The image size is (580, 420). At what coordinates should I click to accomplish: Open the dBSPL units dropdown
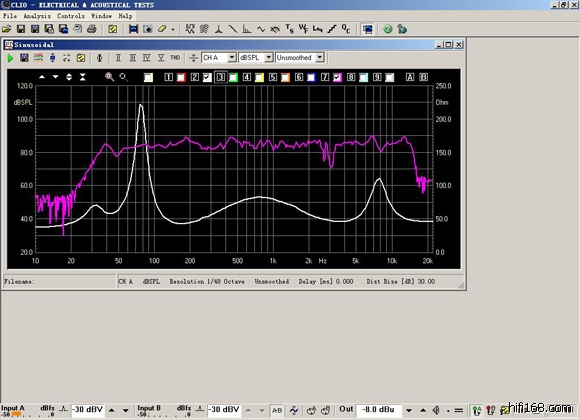click(269, 58)
